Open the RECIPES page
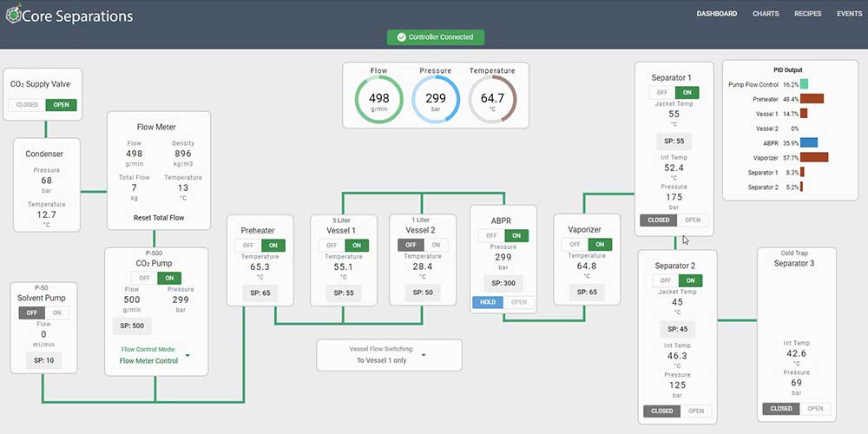Image resolution: width=868 pixels, height=434 pixels. [807, 14]
